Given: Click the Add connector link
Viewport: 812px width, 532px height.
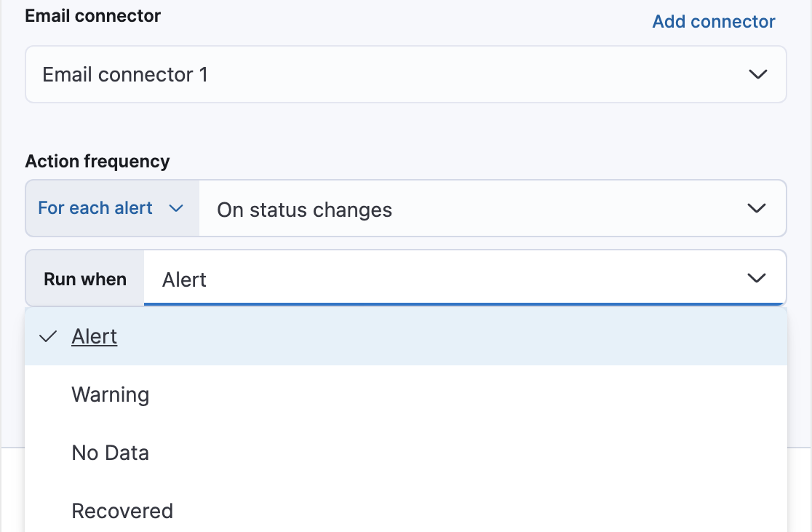Looking at the screenshot, I should (x=713, y=21).
